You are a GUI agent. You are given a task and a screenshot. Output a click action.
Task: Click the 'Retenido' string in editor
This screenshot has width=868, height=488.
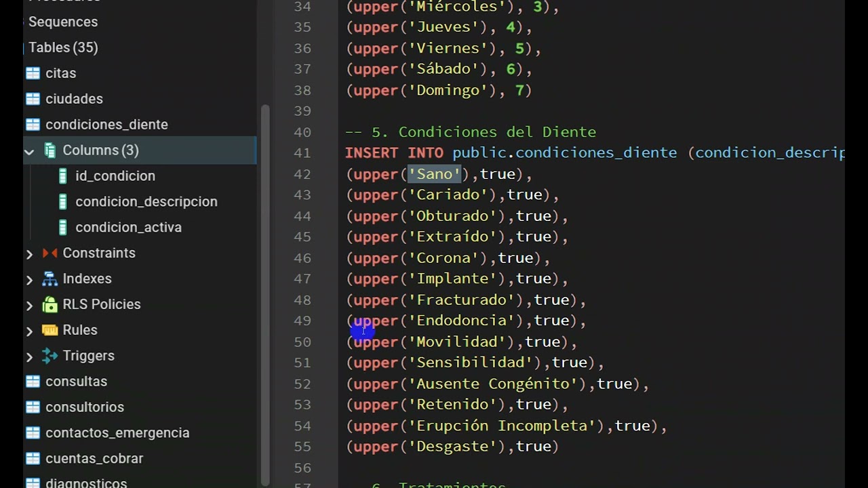pyautogui.click(x=452, y=405)
